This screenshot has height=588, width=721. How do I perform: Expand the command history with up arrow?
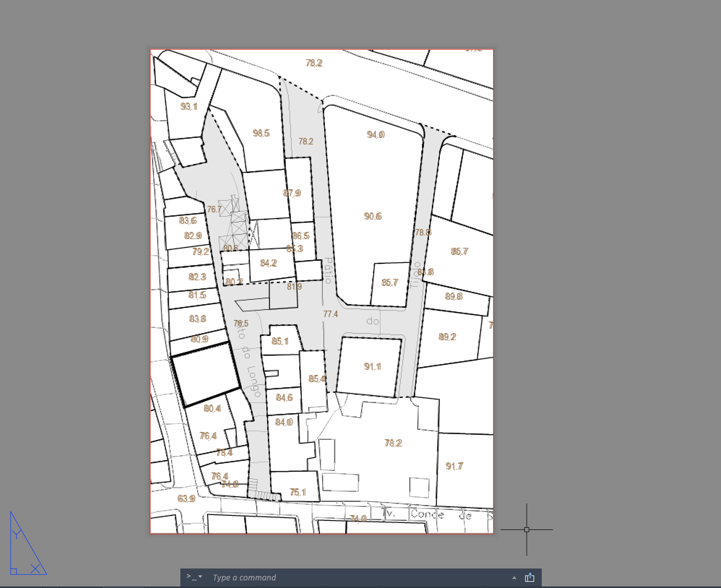pos(514,578)
